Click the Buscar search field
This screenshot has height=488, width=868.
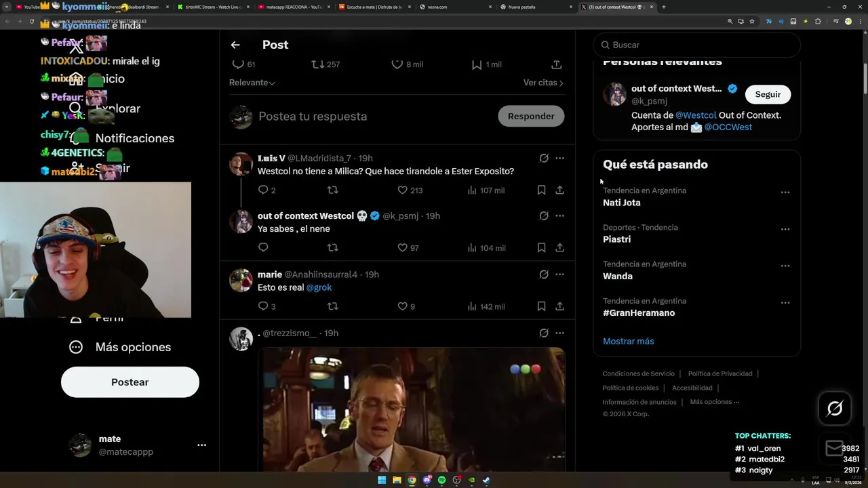point(696,45)
